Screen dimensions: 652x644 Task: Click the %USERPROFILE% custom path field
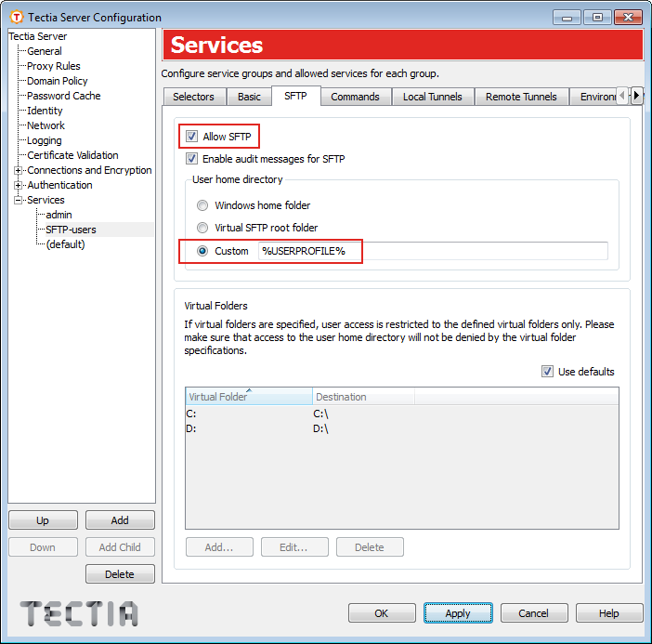point(433,251)
